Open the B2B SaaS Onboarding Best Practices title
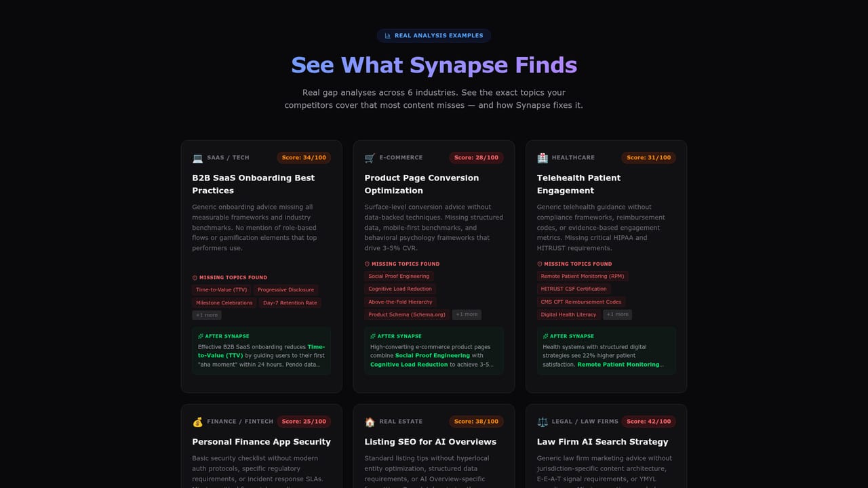 tap(254, 184)
